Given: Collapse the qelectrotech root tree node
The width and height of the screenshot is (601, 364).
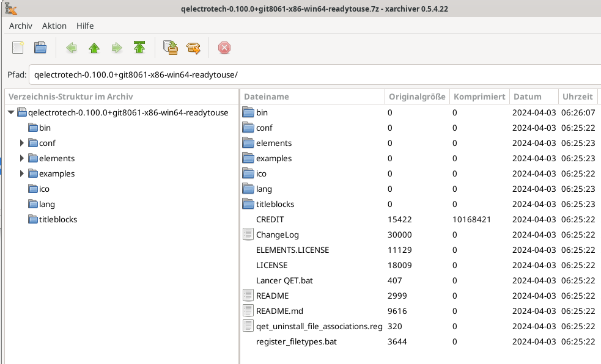Looking at the screenshot, I should [11, 112].
